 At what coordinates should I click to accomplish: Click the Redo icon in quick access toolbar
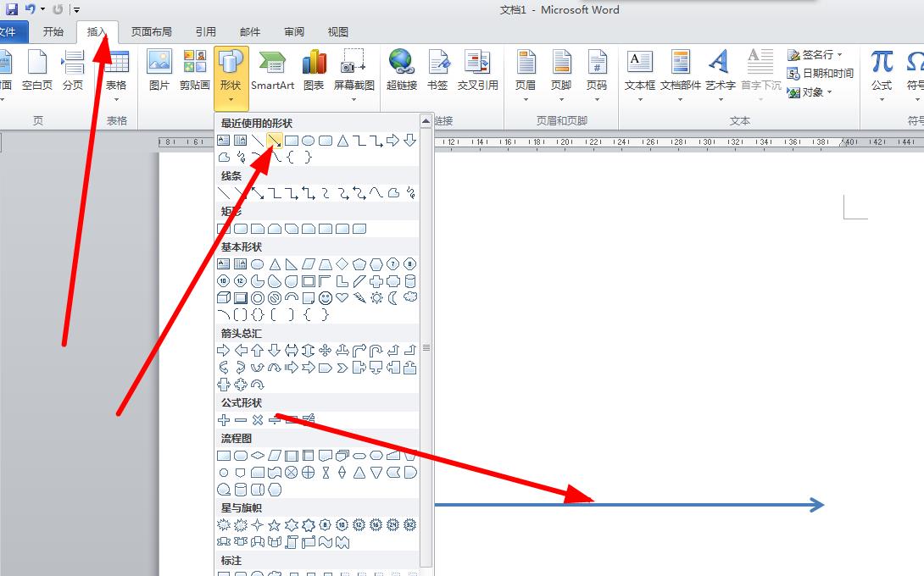58,9
